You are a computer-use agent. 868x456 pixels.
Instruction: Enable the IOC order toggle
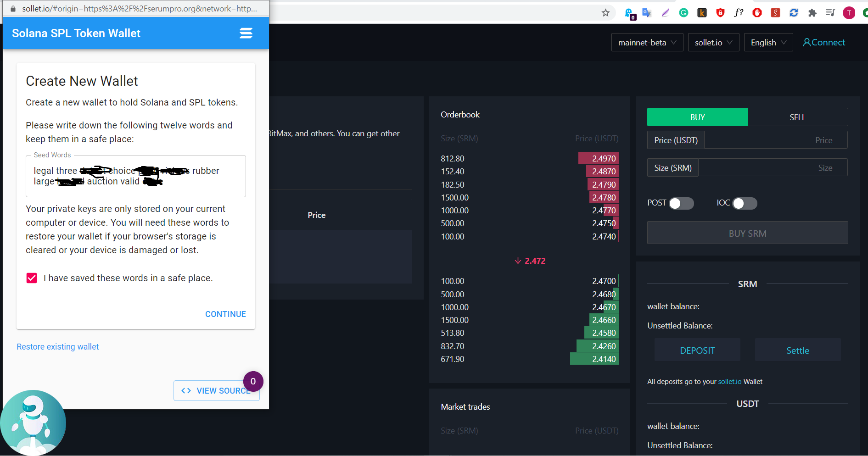coord(745,203)
